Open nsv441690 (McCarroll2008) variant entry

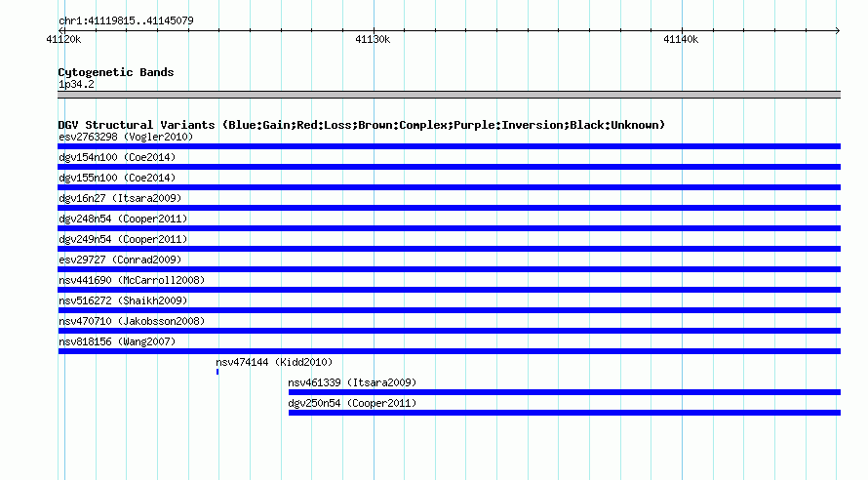pyautogui.click(x=132, y=280)
